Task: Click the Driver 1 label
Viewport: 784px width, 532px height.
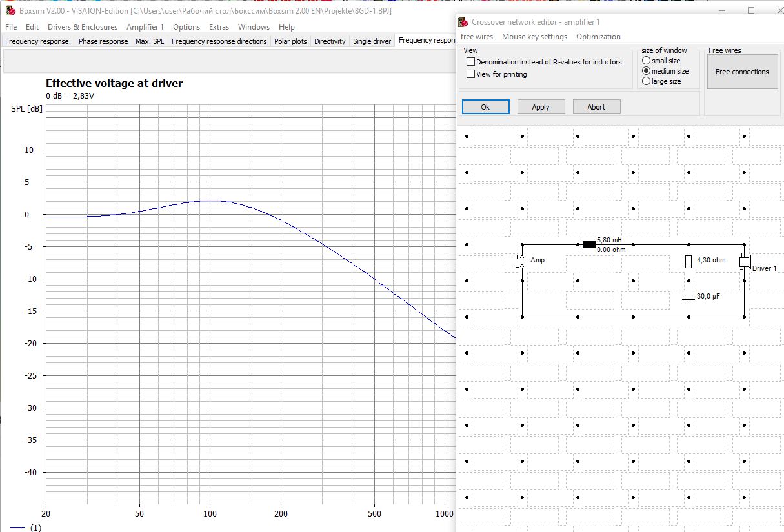Action: 764,268
